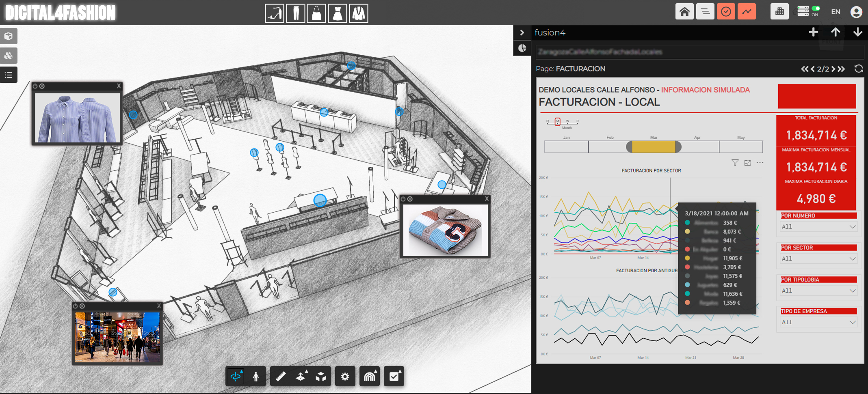Viewport: 868px width, 394px height.
Task: Toggle the orange check-circle button
Action: click(x=726, y=12)
